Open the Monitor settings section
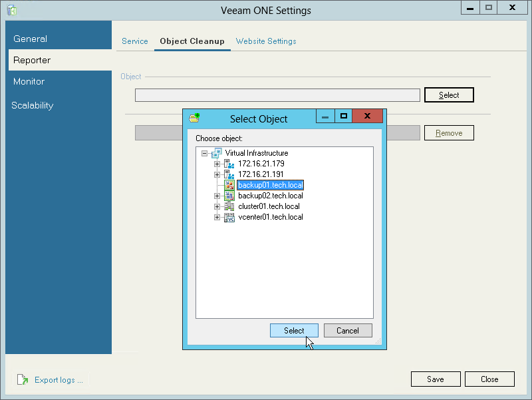Screen dimensions: 532x400 pos(60,81)
